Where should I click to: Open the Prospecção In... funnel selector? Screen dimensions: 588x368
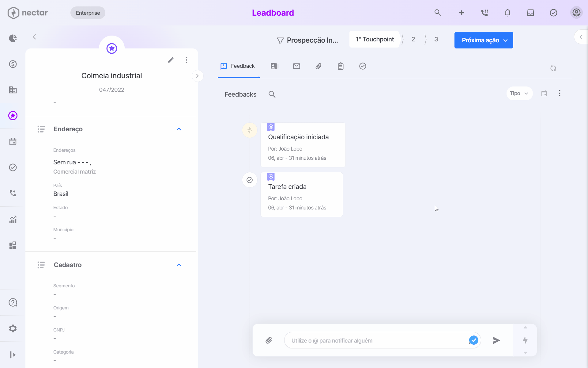pyautogui.click(x=307, y=40)
